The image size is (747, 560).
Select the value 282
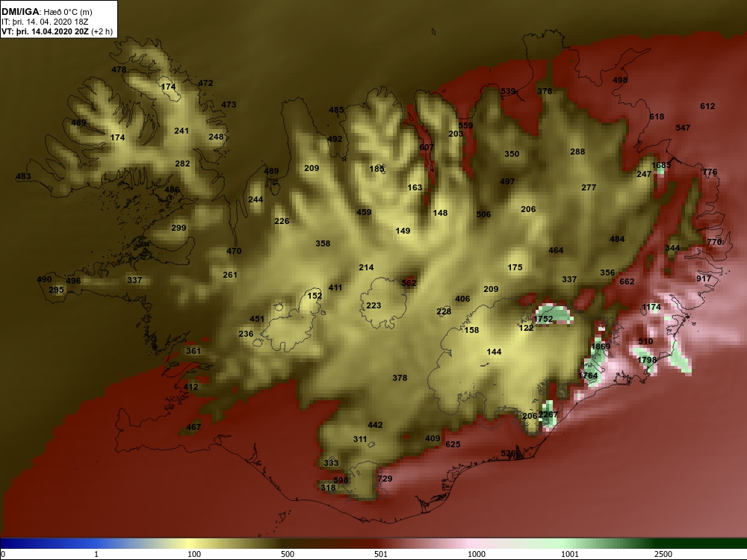tap(182, 164)
